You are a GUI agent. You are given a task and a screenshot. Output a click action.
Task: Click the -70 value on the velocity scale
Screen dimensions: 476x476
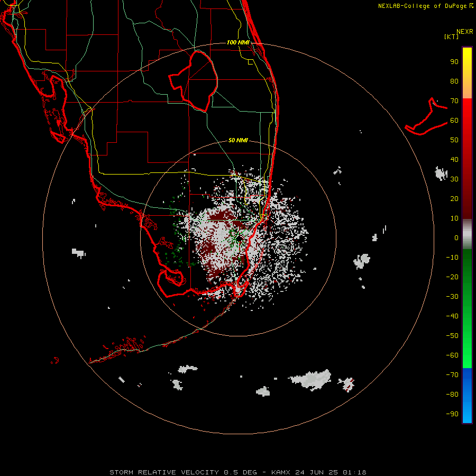[452, 375]
